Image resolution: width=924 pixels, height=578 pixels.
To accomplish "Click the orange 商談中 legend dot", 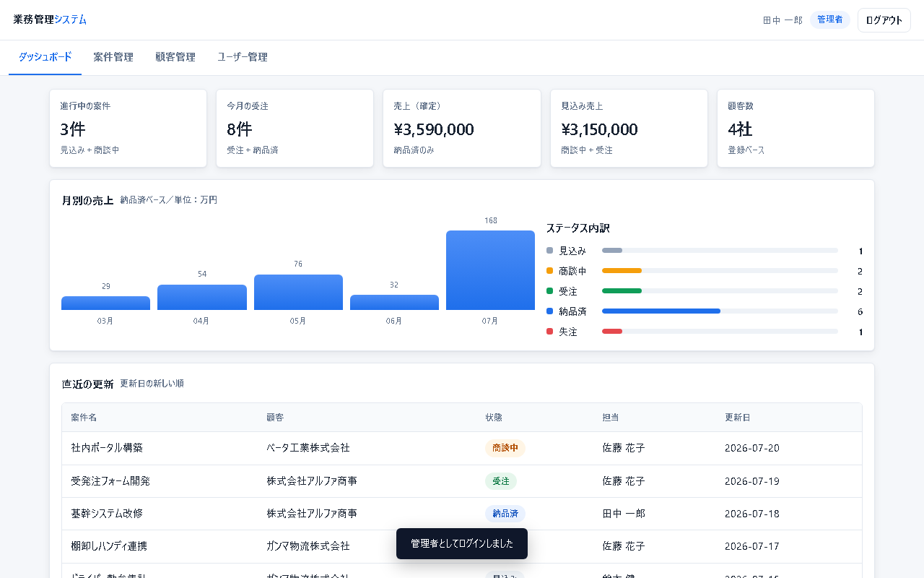I will [550, 271].
